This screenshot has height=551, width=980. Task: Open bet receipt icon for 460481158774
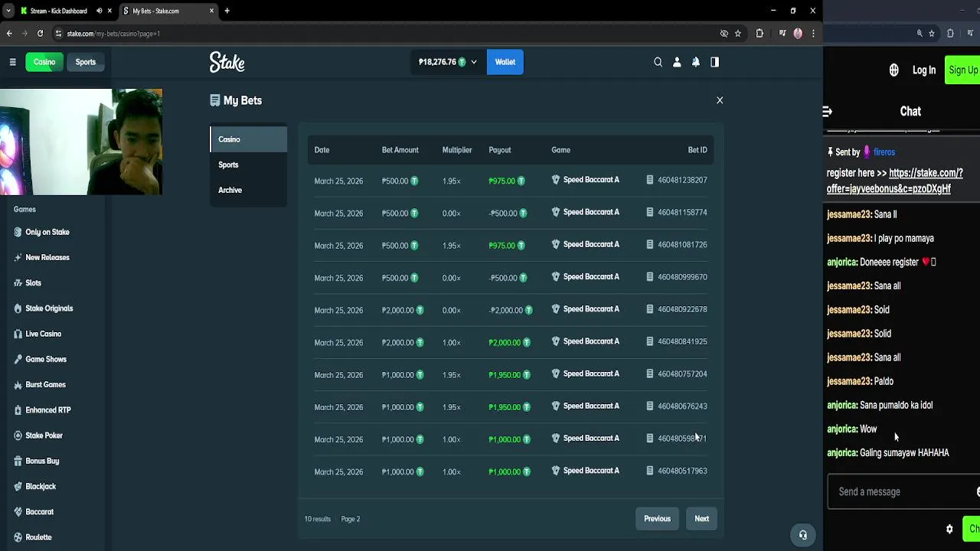650,212
